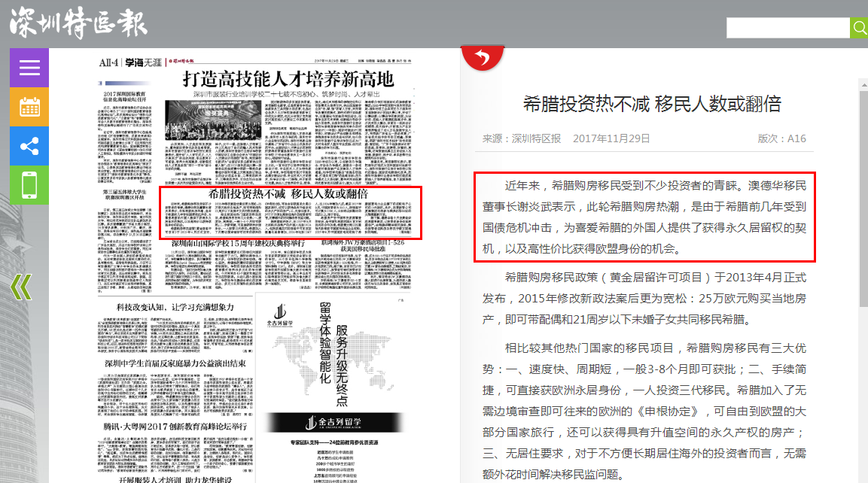Click the article title 希腊投资热不减 移民人数或翻倍
868x483 pixels.
(x=652, y=104)
